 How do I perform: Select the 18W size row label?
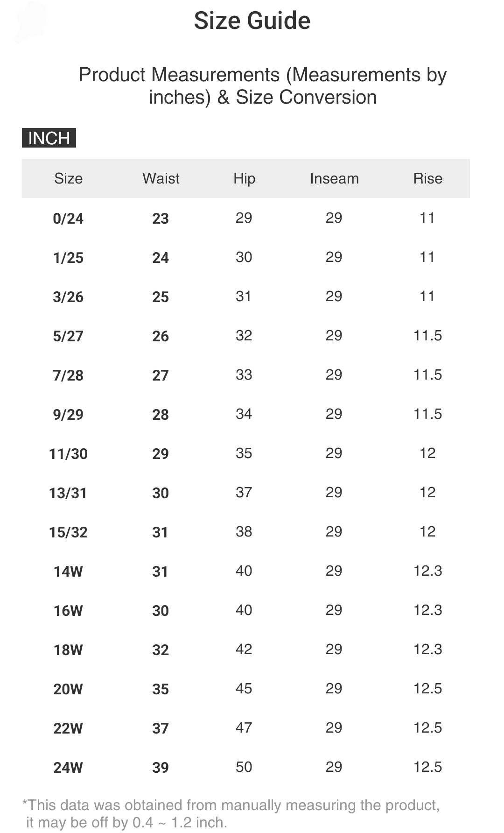pyautogui.click(x=68, y=650)
